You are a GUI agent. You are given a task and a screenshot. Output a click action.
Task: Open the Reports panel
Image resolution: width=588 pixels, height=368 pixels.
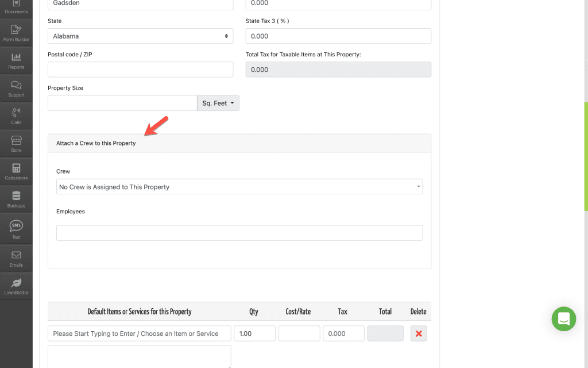pos(16,59)
